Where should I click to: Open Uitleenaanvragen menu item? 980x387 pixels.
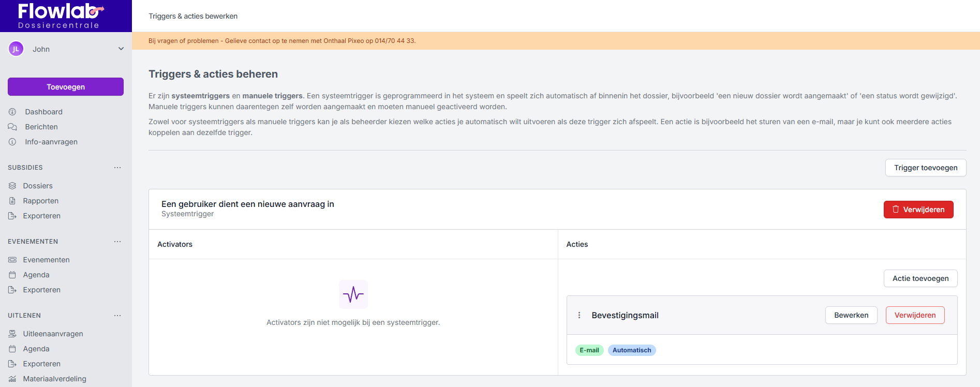[53, 334]
